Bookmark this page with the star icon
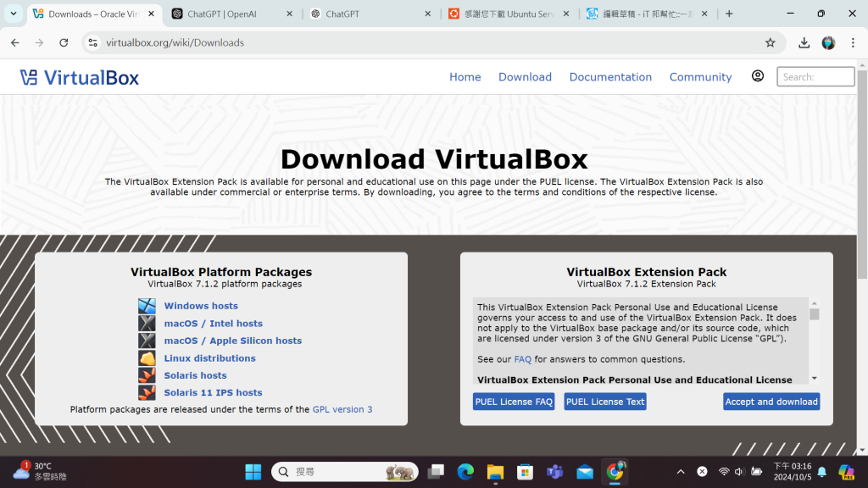868x488 pixels. (770, 42)
